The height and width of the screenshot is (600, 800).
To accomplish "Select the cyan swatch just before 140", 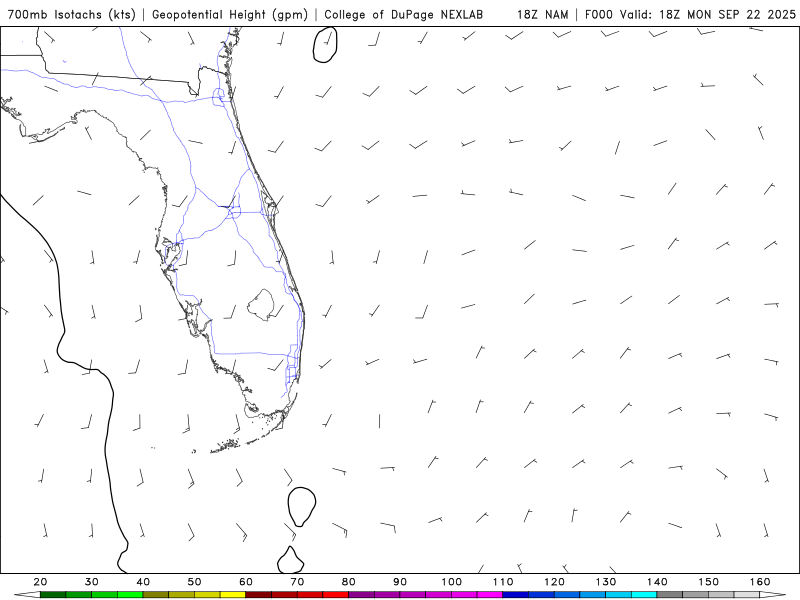I will click(x=644, y=595).
